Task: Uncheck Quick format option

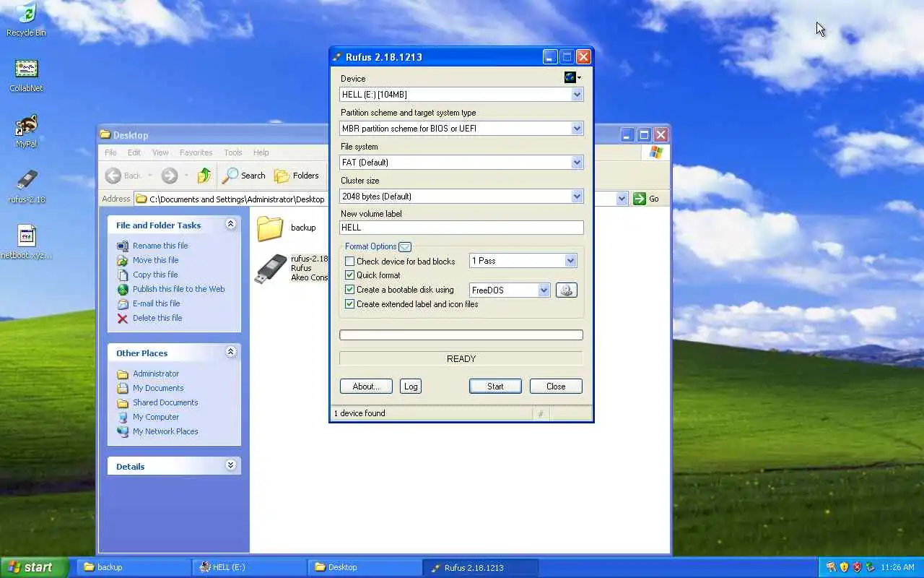Action: coord(350,275)
